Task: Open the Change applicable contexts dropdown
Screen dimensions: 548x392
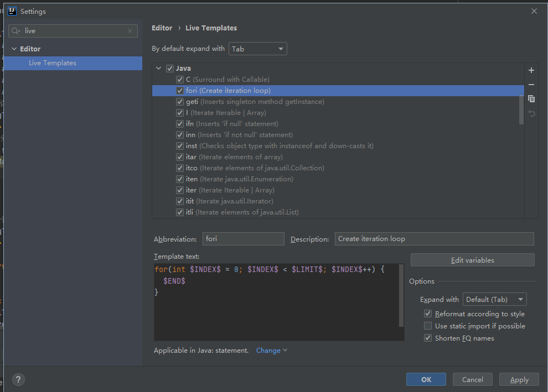Action: pos(272,351)
